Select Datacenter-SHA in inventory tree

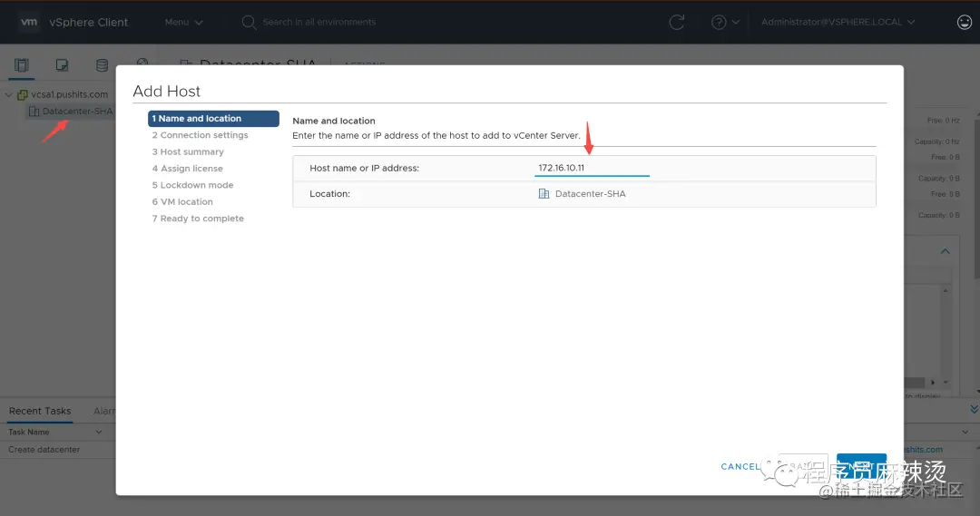tap(77, 112)
